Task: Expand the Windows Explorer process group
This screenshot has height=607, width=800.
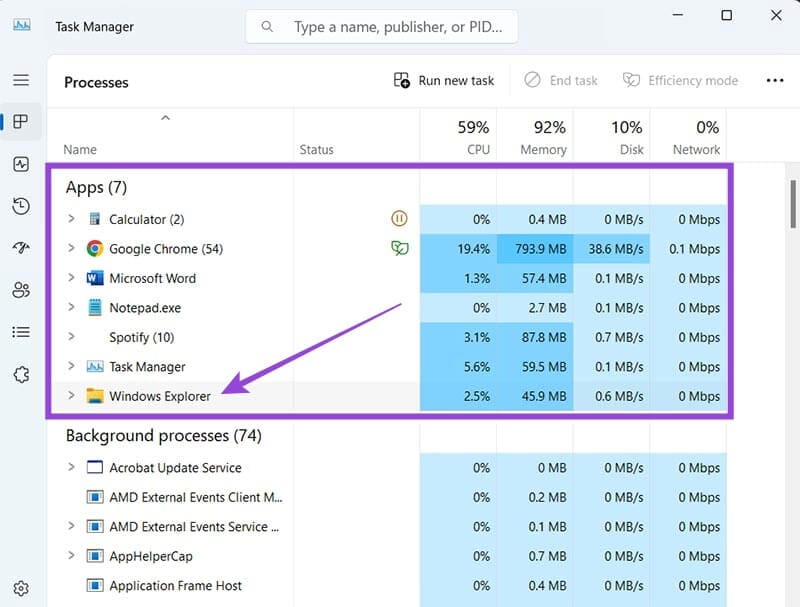Action: coord(71,395)
